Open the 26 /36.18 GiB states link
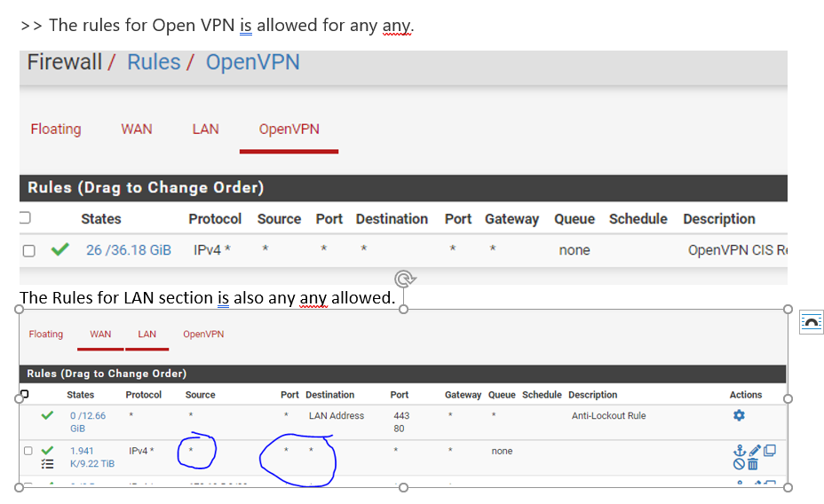The height and width of the screenshot is (504, 824). [x=129, y=250]
